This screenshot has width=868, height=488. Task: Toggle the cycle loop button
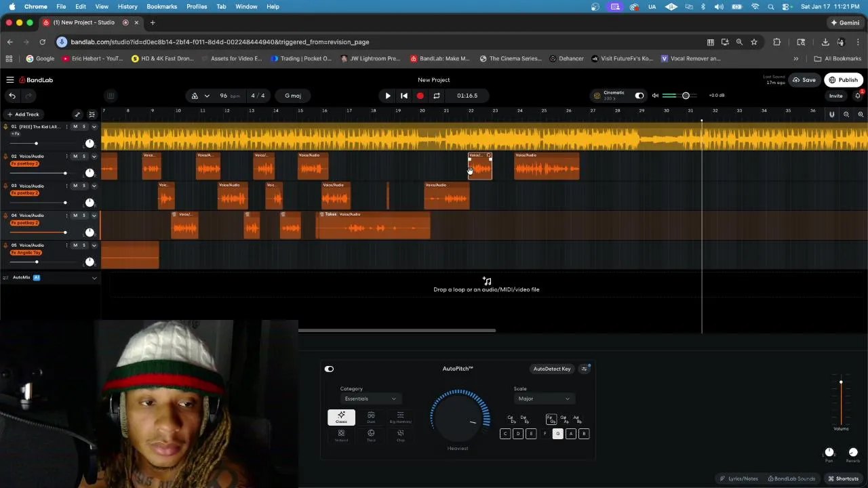tap(437, 96)
